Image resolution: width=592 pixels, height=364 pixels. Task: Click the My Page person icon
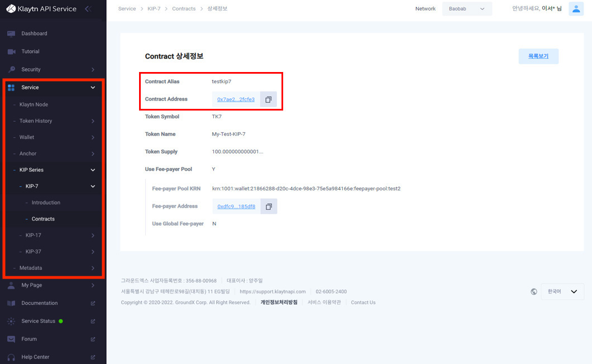(11, 285)
